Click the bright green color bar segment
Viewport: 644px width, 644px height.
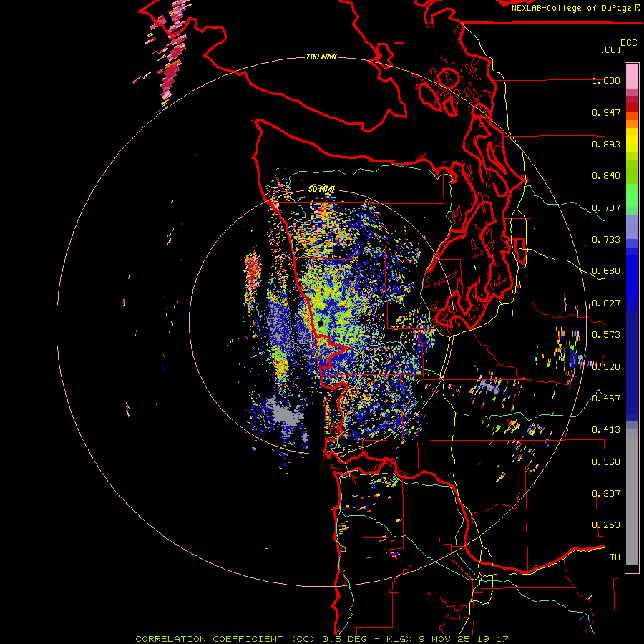pos(632,195)
